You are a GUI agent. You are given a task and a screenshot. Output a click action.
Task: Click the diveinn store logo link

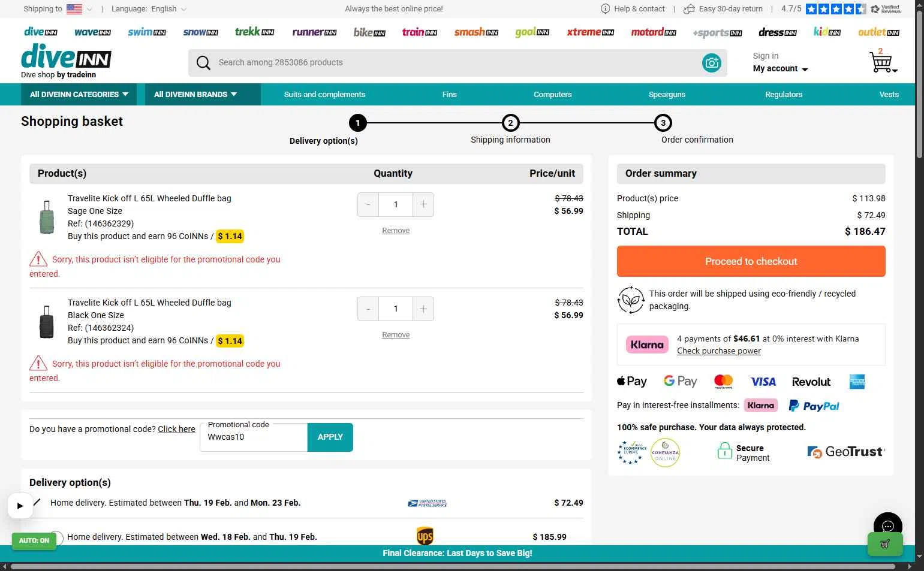point(41,32)
